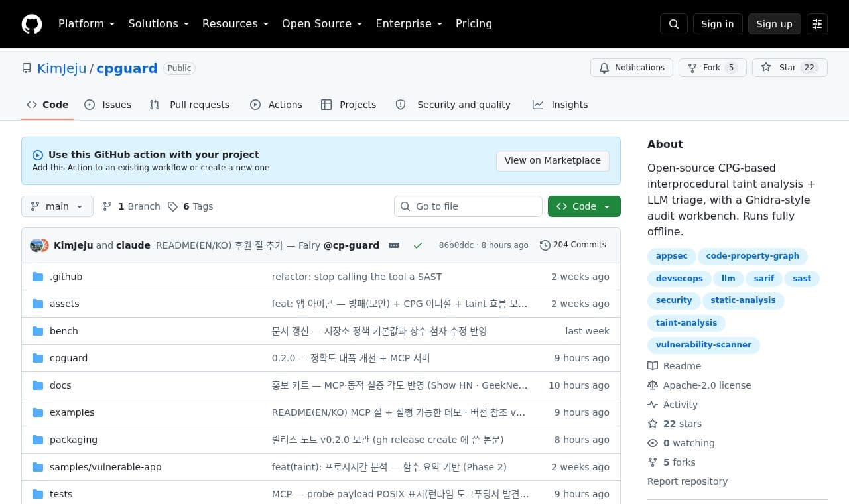Switch to the Pull requests tab
The image size is (849, 504).
[x=190, y=105]
